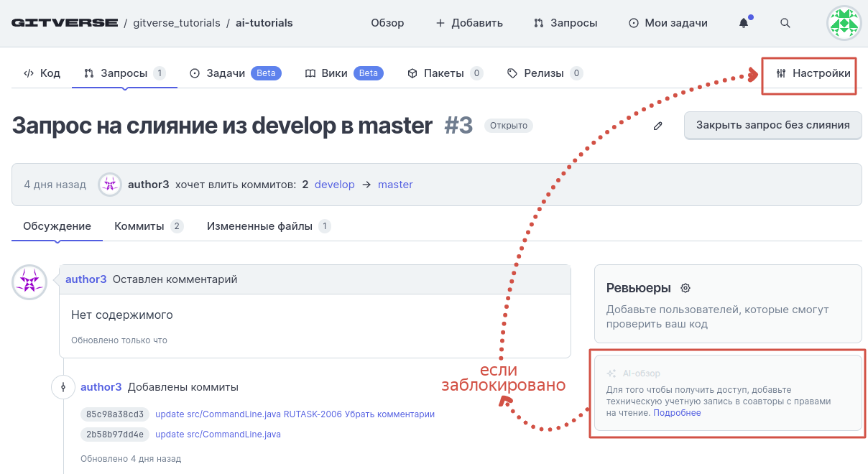Open commit hash 85c98a38cd3
The width and height of the screenshot is (868, 474).
point(115,414)
